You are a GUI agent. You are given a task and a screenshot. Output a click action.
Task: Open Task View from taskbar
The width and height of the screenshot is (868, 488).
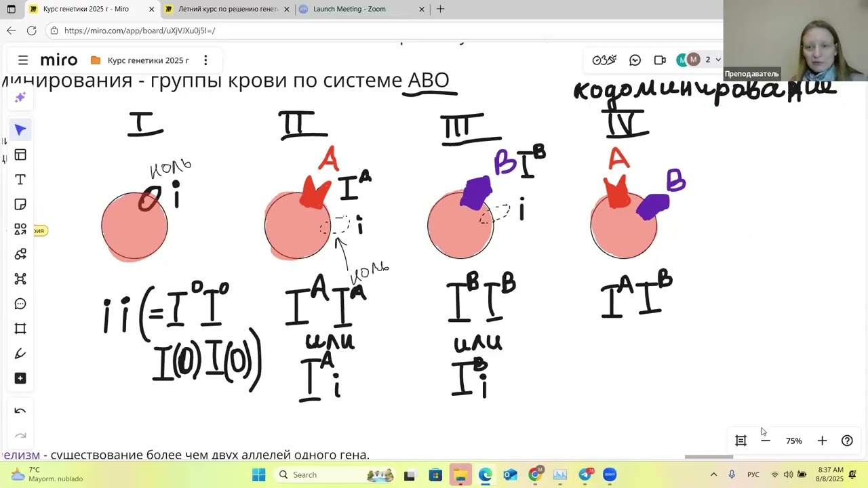409,475
